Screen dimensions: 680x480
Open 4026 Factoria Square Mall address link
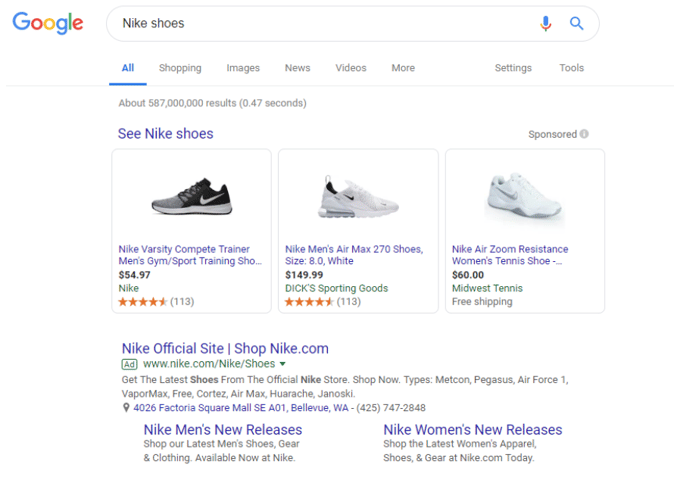241,408
